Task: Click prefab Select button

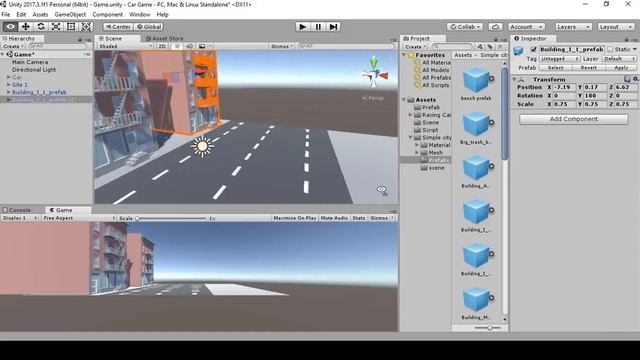Action: [x=555, y=68]
